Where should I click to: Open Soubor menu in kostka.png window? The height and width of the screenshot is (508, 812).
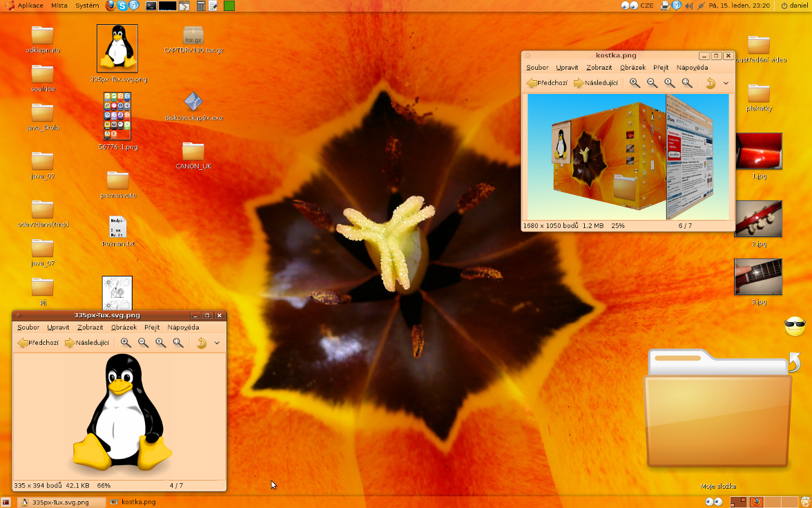tap(537, 68)
